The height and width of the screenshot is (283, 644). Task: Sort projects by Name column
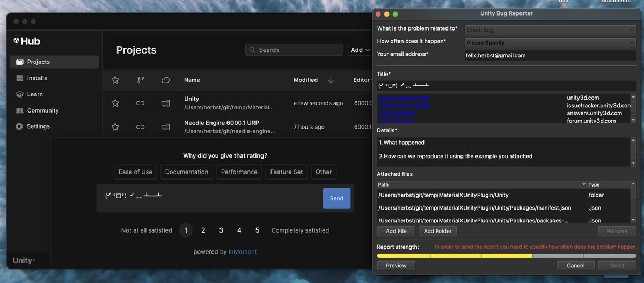[x=192, y=80]
